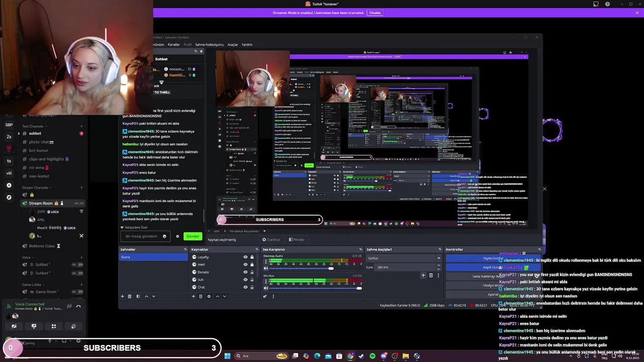Unlock the Alert source with its lock icon

click(x=252, y=264)
